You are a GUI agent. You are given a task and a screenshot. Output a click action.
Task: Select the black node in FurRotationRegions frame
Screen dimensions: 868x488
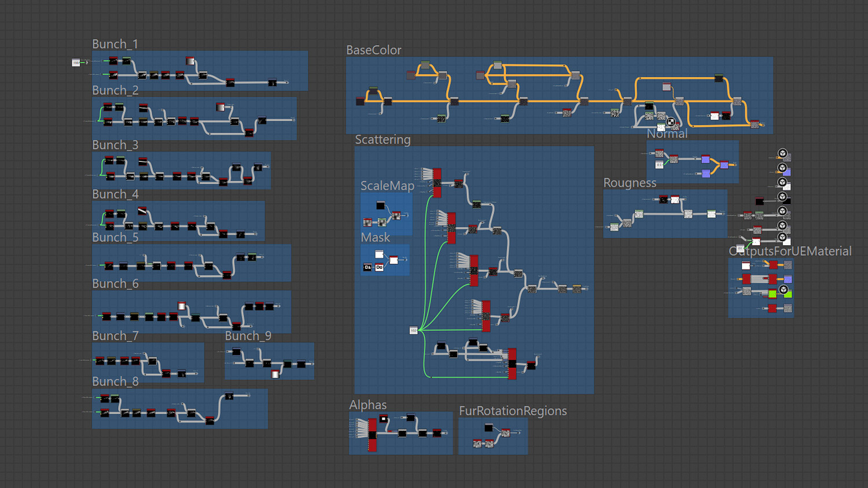pos(488,428)
